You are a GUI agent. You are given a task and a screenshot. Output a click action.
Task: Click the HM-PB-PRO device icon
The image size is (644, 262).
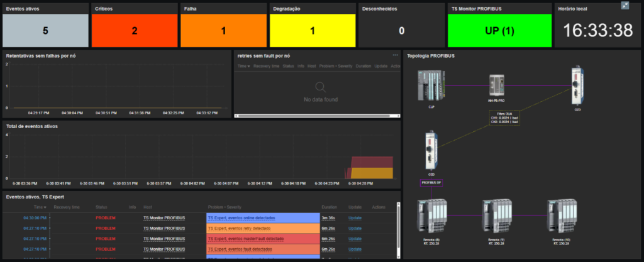coord(497,85)
